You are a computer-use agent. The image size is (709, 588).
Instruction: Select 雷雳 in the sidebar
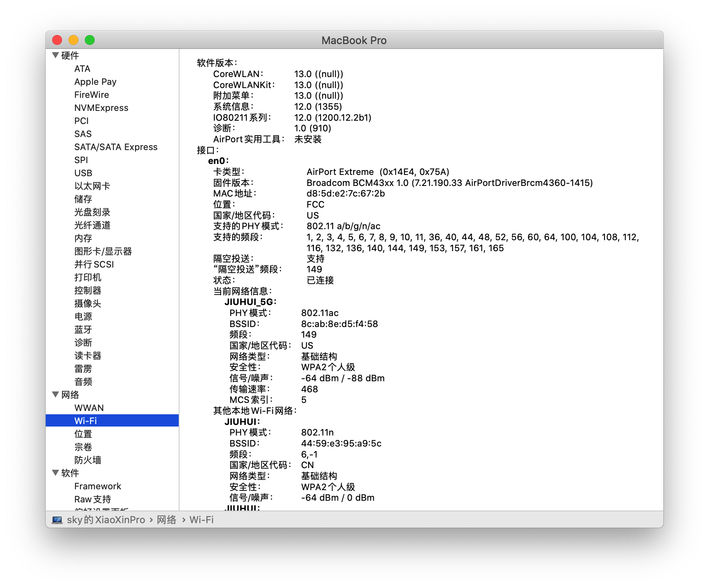(83, 369)
